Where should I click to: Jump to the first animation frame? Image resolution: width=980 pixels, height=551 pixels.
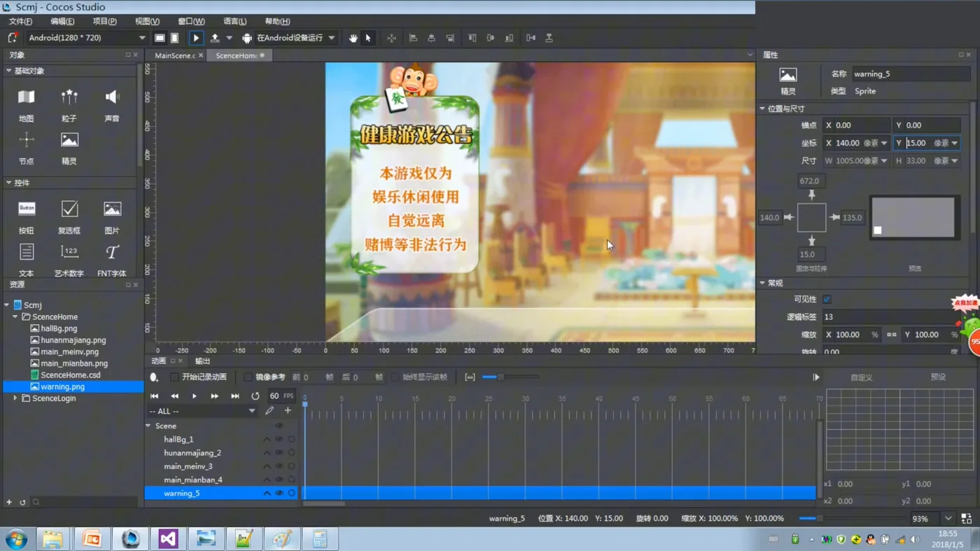(154, 396)
